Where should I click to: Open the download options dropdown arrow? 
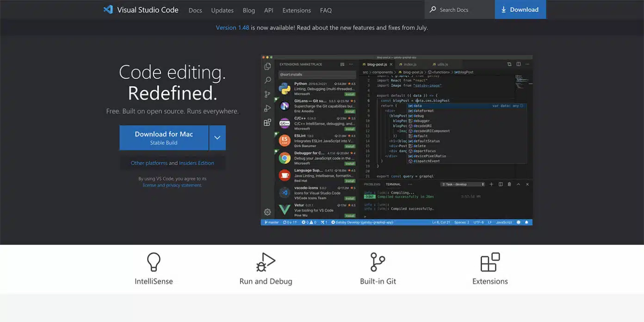(x=217, y=138)
